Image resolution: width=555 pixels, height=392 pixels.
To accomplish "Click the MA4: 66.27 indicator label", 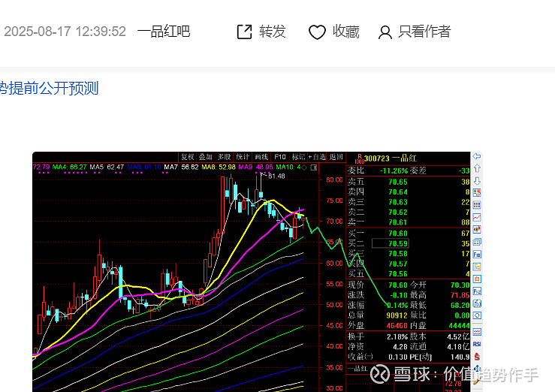I will tap(69, 167).
